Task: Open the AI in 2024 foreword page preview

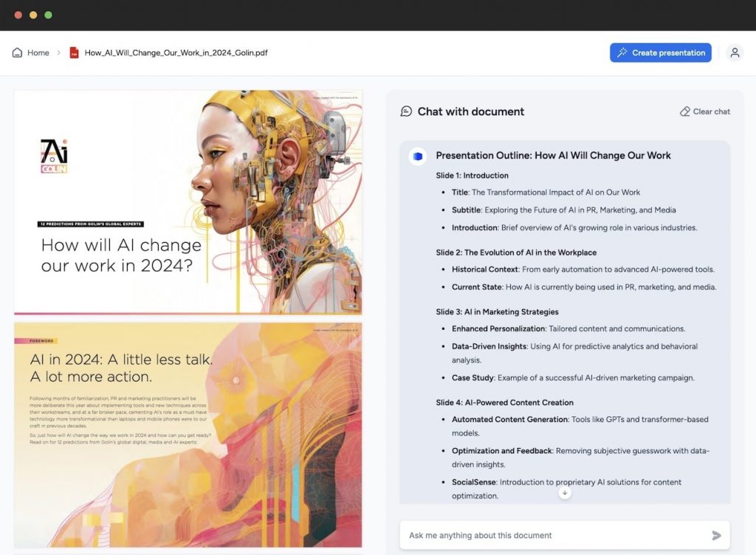Action: pyautogui.click(x=188, y=435)
